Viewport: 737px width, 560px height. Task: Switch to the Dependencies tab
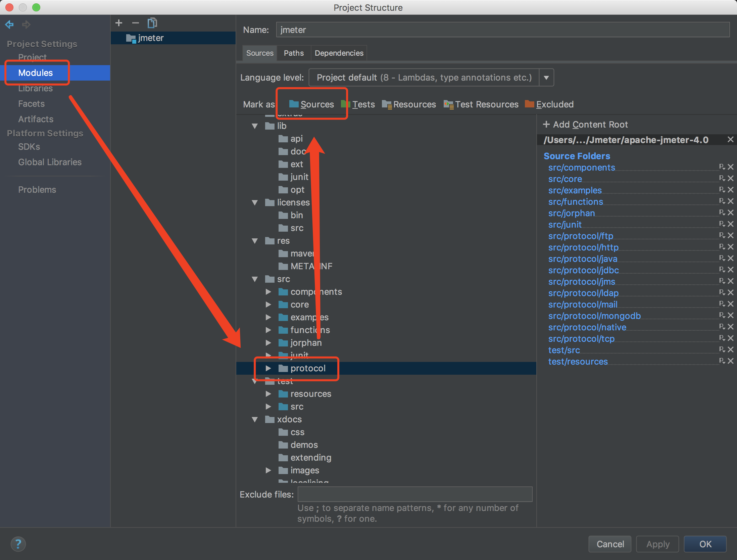point(339,53)
